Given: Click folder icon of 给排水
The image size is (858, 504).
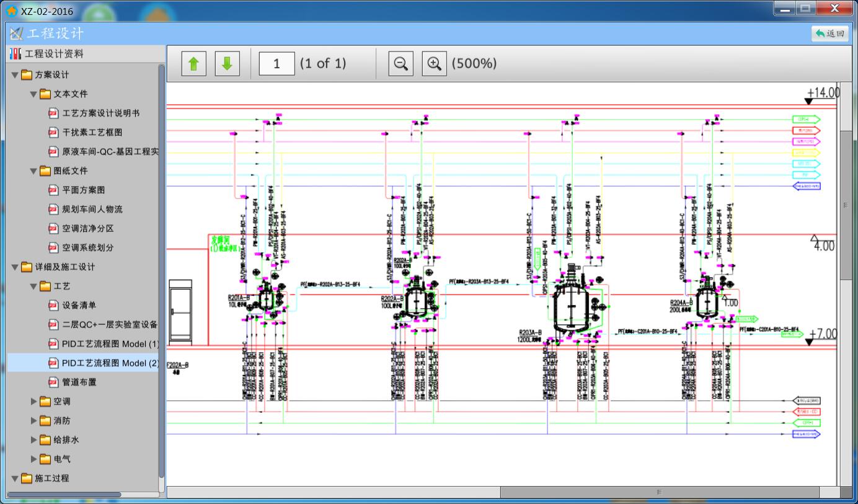Looking at the screenshot, I should pyautogui.click(x=45, y=440).
